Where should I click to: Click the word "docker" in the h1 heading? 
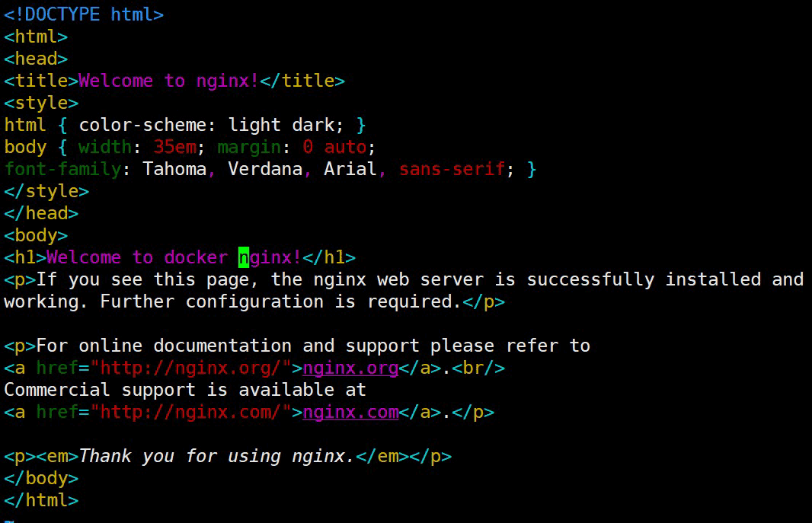pos(196,257)
